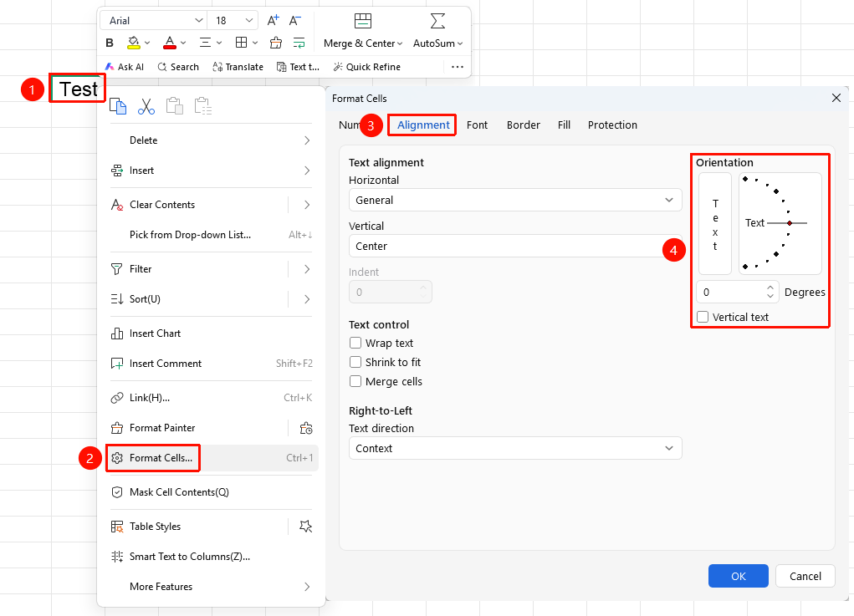Open the Fill tab
Viewport: 854px width, 616px height.
565,125
